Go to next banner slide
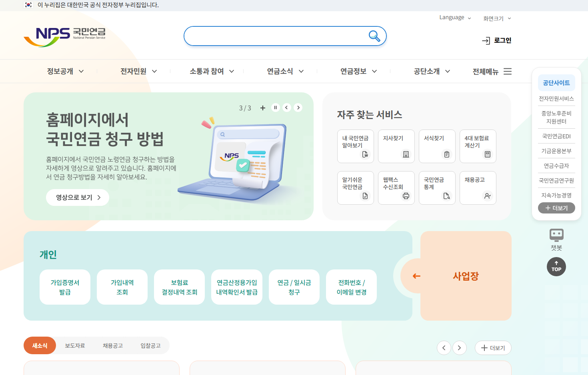The height and width of the screenshot is (375, 588). (298, 108)
